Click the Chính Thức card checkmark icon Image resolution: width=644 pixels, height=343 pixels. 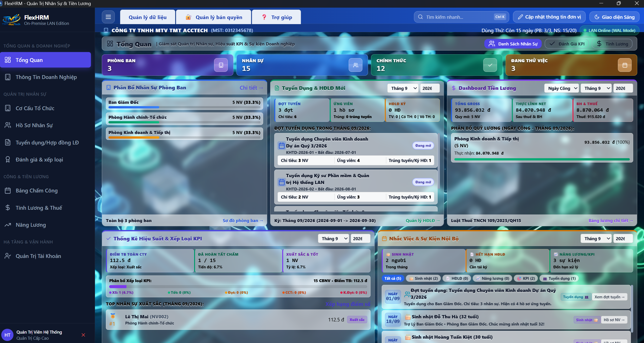pos(490,65)
